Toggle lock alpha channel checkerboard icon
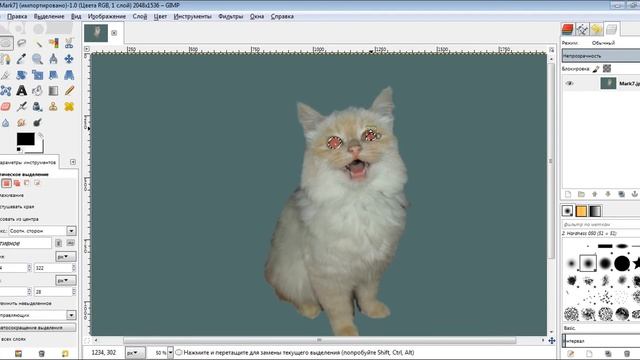 [x=607, y=69]
